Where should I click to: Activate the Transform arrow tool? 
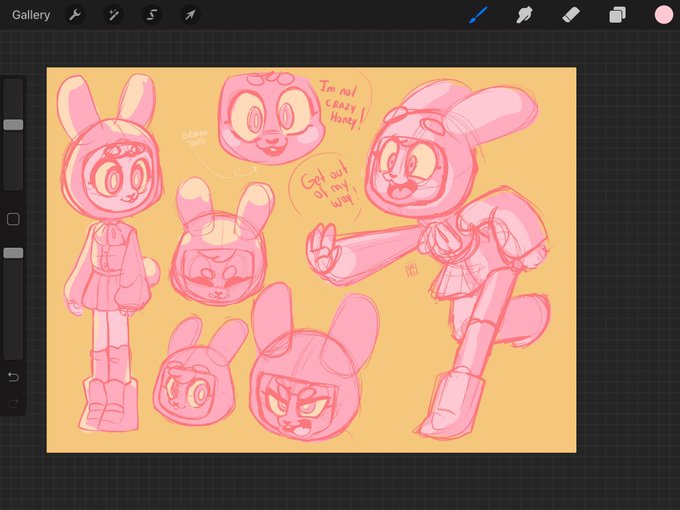click(190, 15)
